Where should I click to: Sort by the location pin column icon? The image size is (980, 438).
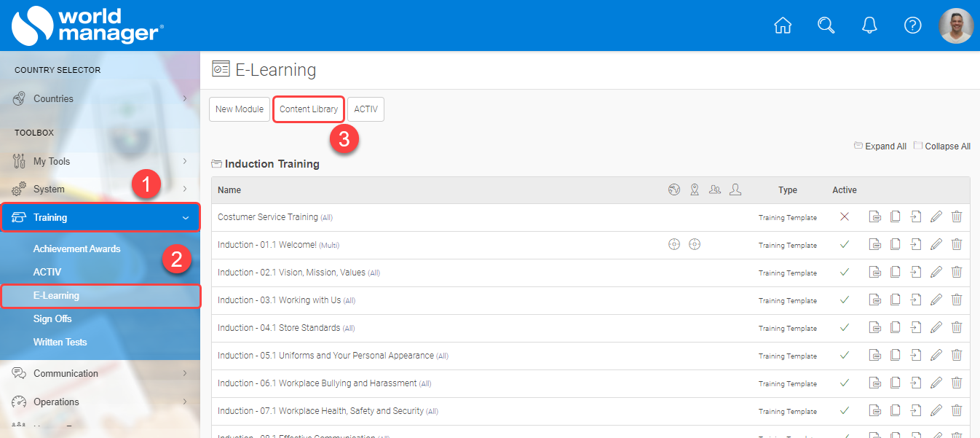pyautogui.click(x=695, y=189)
